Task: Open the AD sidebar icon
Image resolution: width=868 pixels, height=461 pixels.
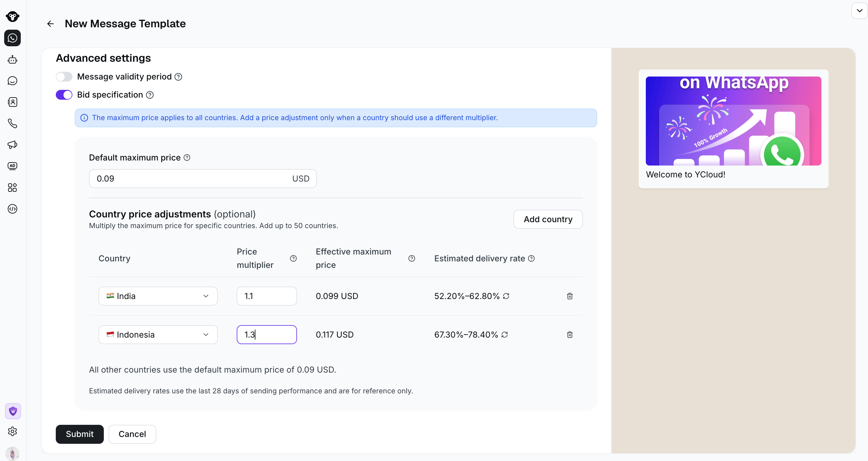Action: 12,166
